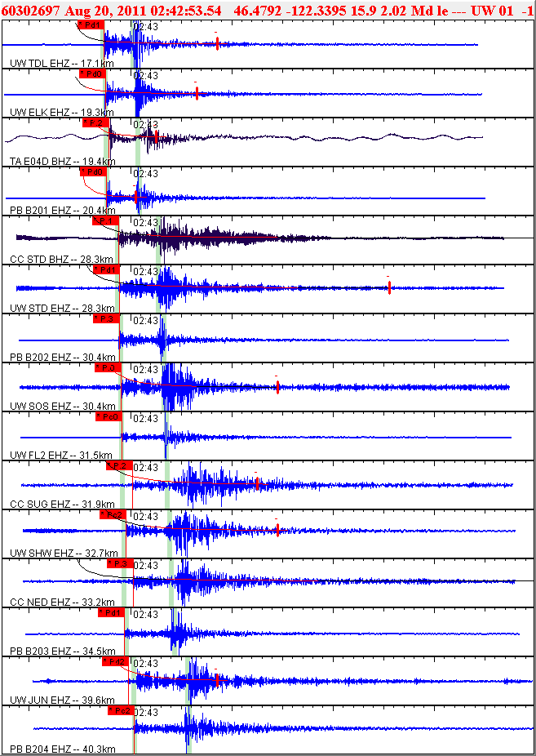Viewport: 536px width, 756px height.
Task: Click the 02:43 time label on UW SHW trace
Action: pos(145,516)
